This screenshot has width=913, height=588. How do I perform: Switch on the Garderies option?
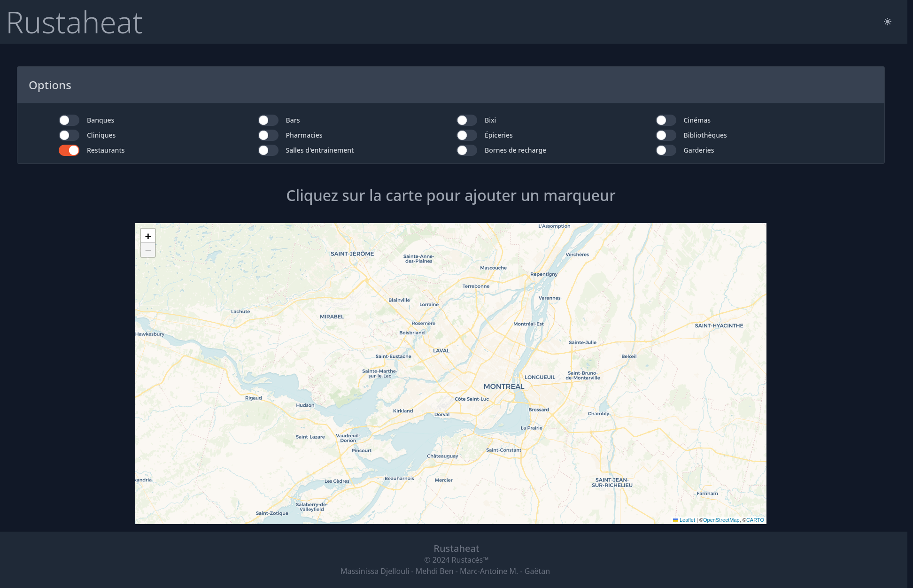pos(666,150)
